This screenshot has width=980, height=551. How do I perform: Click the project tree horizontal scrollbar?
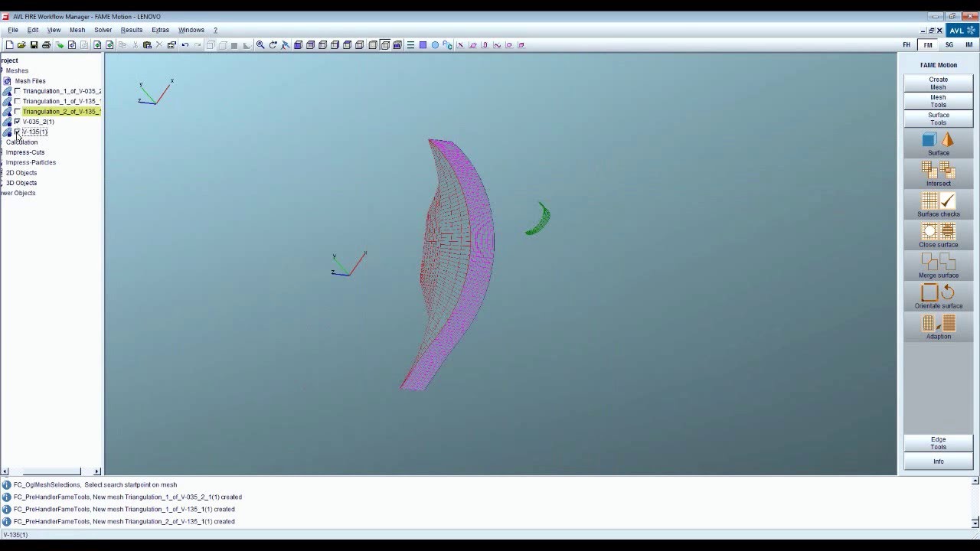tap(52, 471)
